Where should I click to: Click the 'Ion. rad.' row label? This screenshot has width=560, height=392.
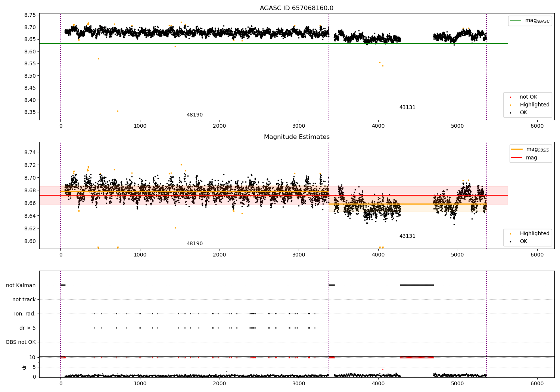point(25,314)
